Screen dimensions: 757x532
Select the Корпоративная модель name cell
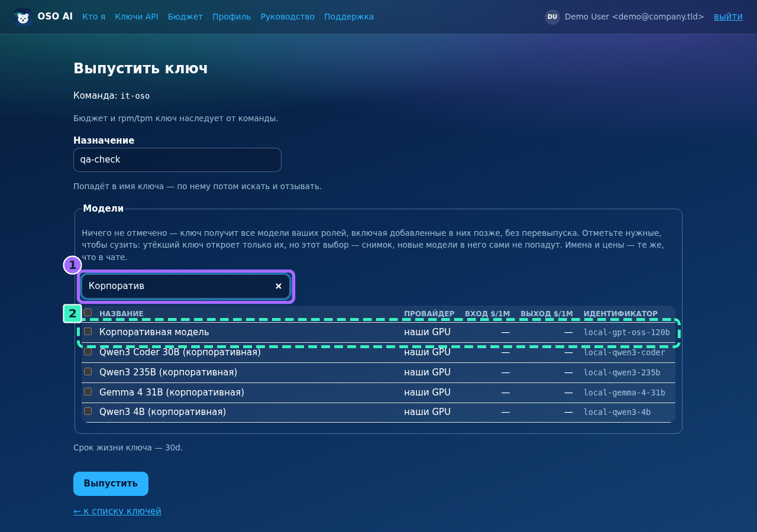[x=154, y=332]
